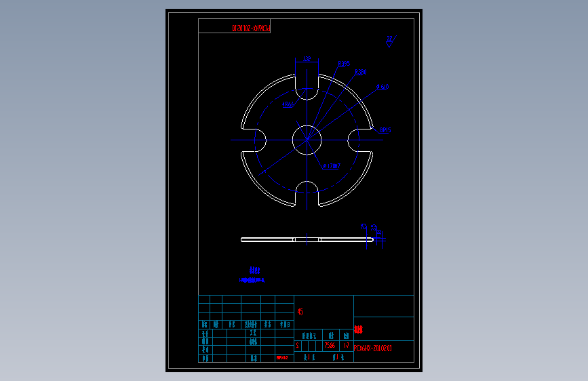
Task: Click the Φ610 diameter dimension label
Action: 383,87
